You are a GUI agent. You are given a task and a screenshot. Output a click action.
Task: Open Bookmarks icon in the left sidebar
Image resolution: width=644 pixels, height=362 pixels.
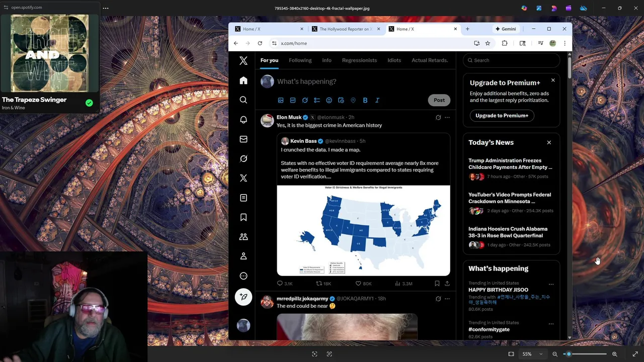coord(244,217)
